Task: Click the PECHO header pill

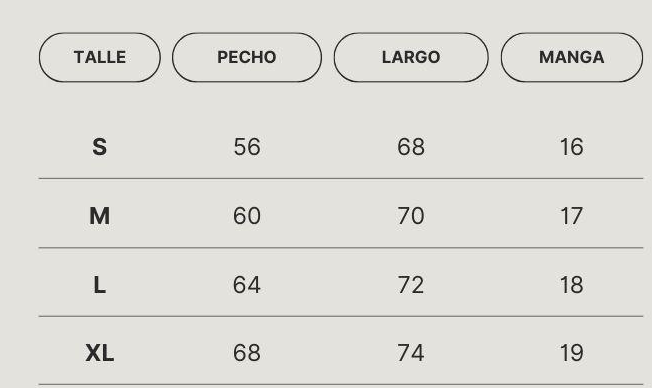Action: click(x=247, y=57)
